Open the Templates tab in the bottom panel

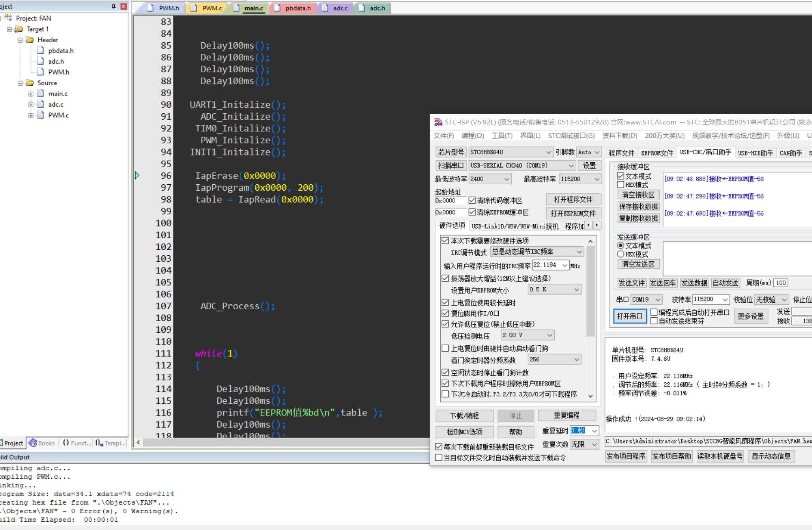click(110, 443)
